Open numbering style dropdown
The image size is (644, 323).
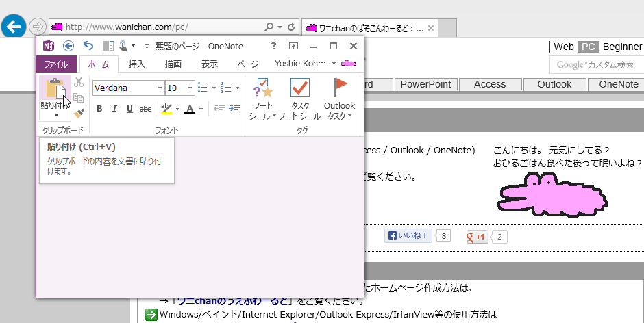[238, 88]
